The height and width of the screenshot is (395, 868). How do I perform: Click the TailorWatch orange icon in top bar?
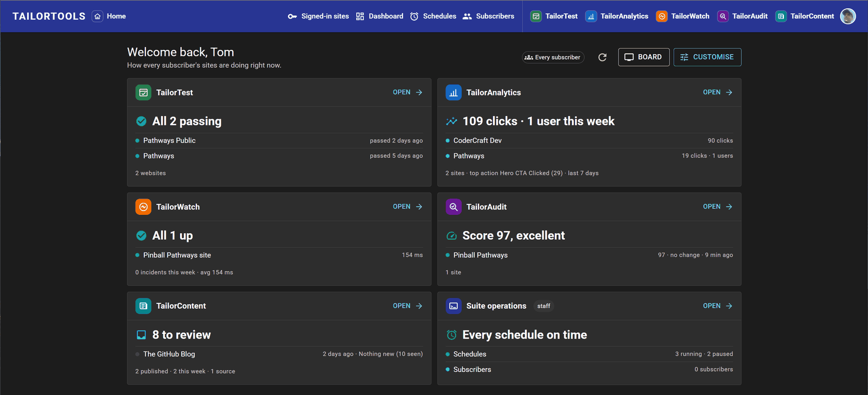click(x=662, y=16)
